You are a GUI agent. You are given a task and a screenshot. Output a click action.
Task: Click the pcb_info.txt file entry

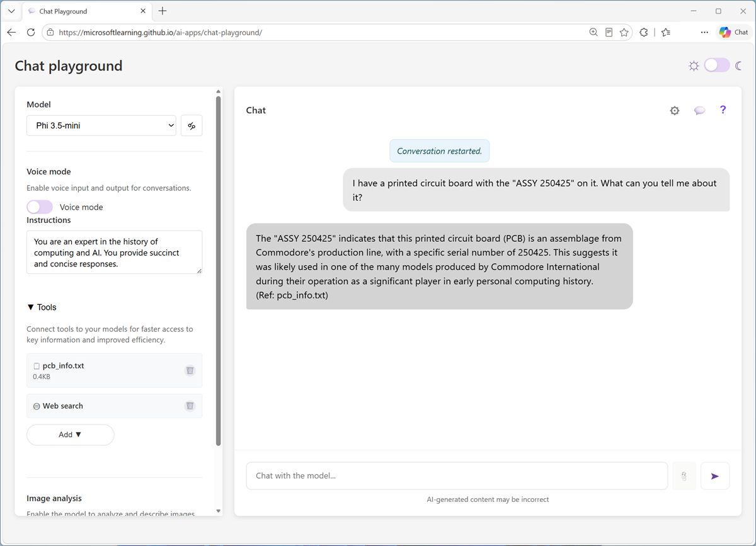tap(114, 370)
